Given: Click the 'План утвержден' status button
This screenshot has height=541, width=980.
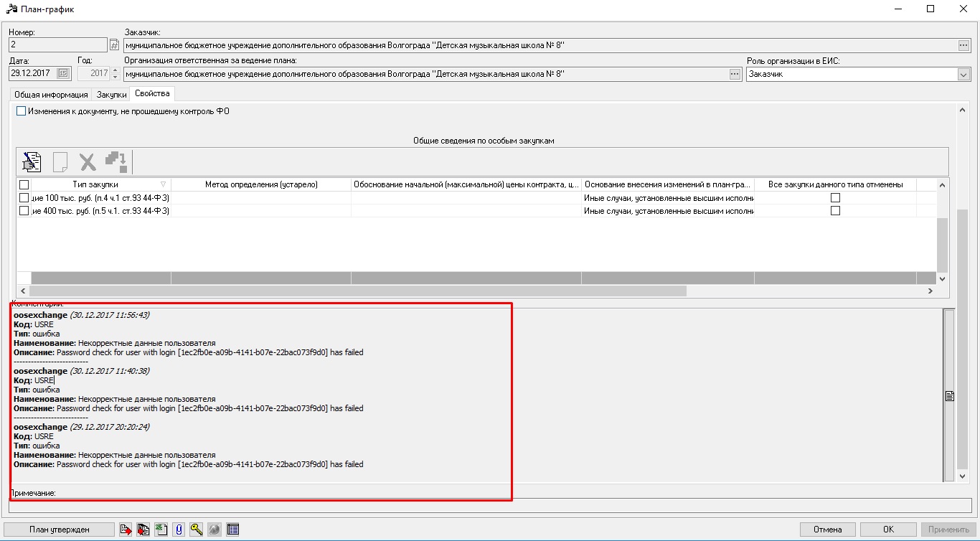Looking at the screenshot, I should 60,530.
